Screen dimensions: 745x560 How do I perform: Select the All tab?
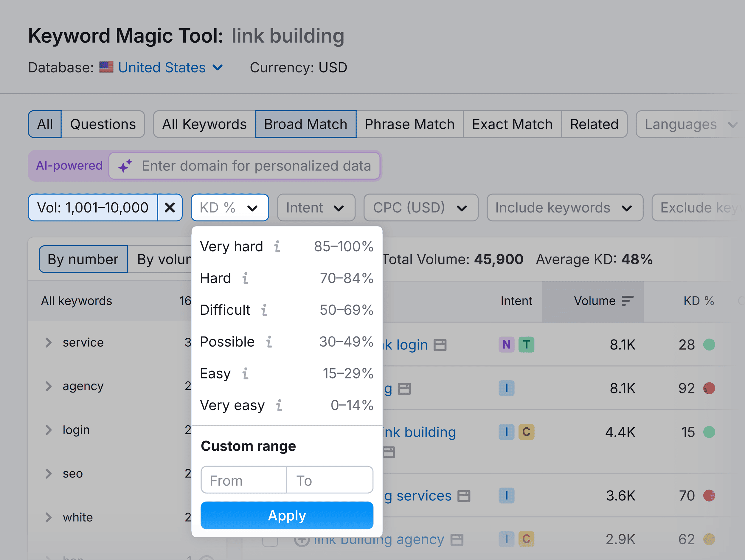[x=45, y=124]
